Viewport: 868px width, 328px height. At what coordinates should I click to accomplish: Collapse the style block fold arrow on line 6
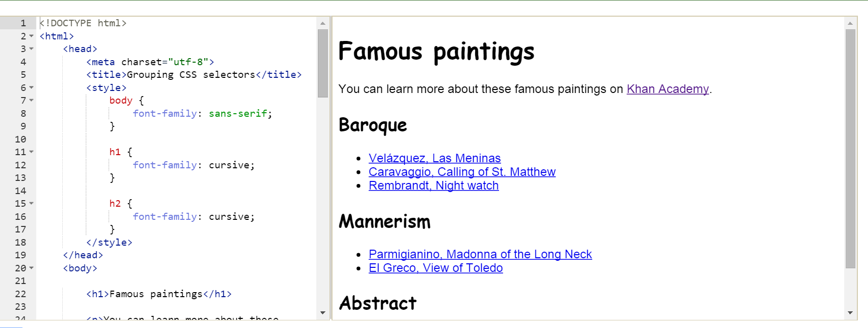tap(31, 87)
